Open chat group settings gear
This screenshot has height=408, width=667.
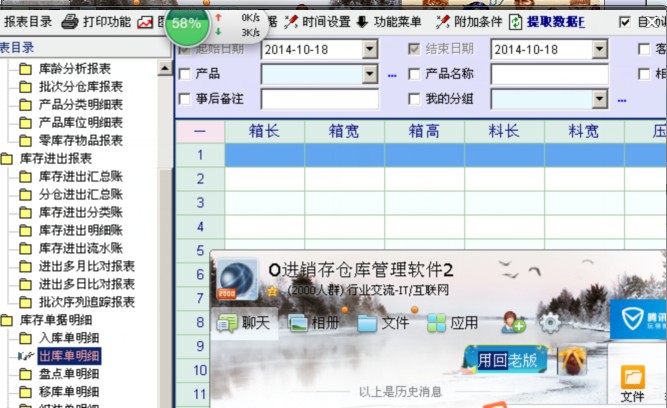(x=549, y=323)
